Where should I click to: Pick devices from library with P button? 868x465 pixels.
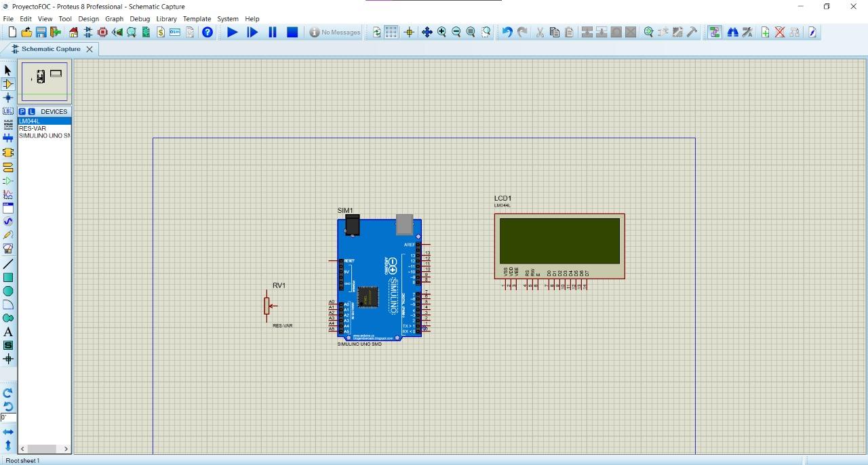pyautogui.click(x=22, y=111)
